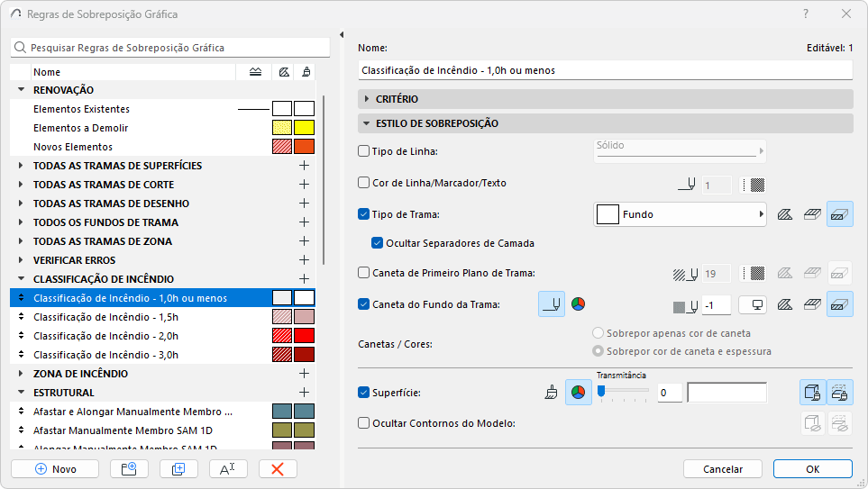Select the Elementos a Demolir rule
Screen dimensions: 868x489
coord(163,128)
